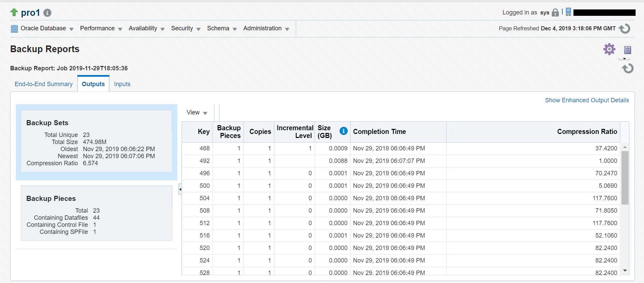
Task: Click the table scrollbar down arrow
Action: (x=625, y=271)
